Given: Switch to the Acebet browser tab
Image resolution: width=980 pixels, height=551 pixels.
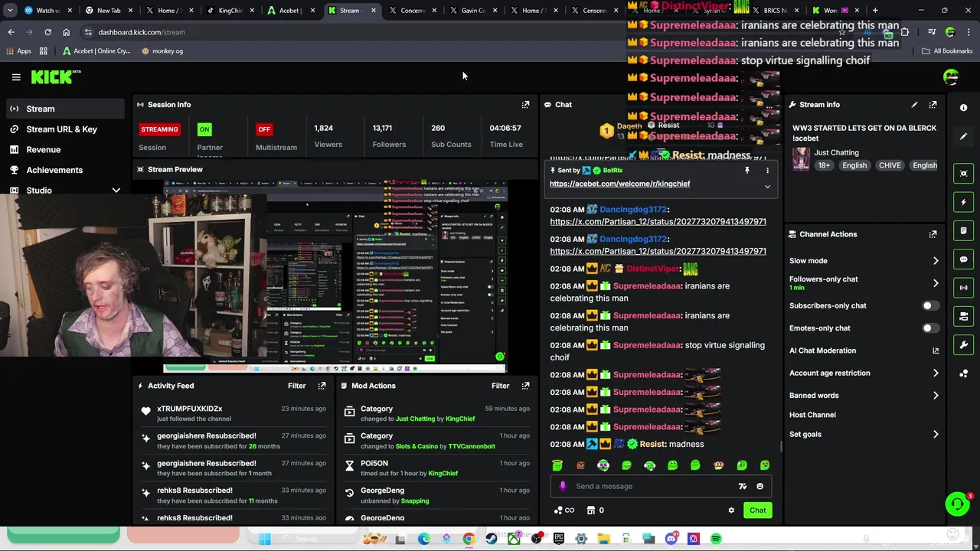Looking at the screenshot, I should pos(290,11).
